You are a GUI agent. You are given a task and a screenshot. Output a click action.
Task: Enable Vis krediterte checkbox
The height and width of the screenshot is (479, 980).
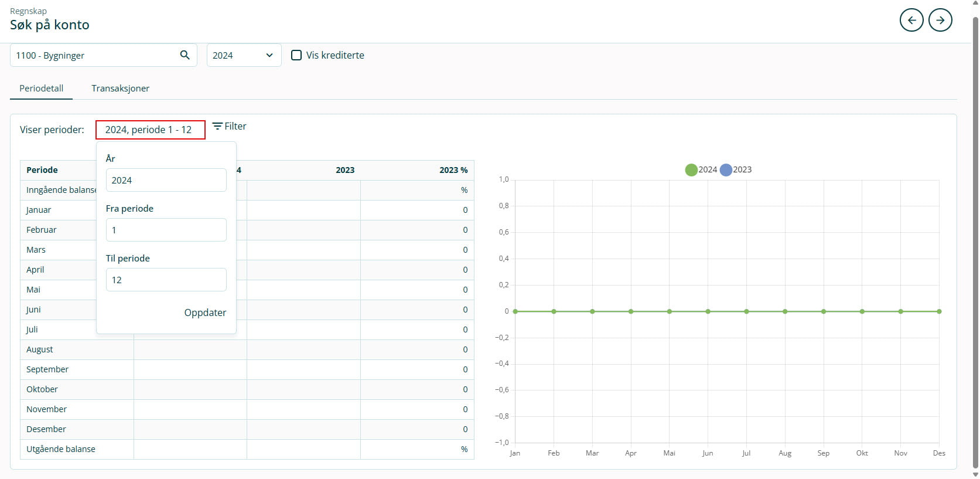[x=296, y=55]
